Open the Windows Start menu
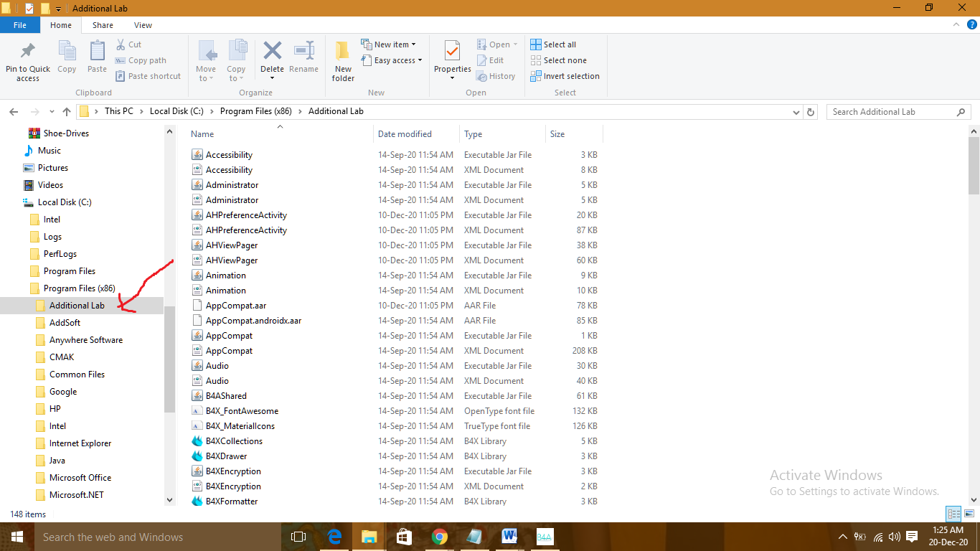 click(17, 537)
